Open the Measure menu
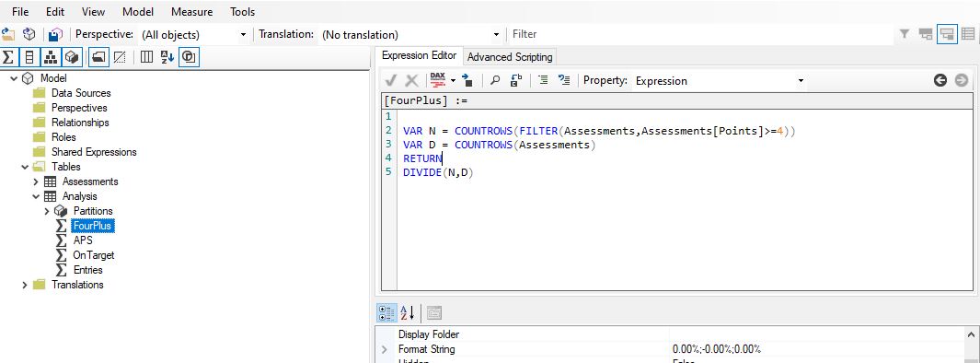 [192, 12]
